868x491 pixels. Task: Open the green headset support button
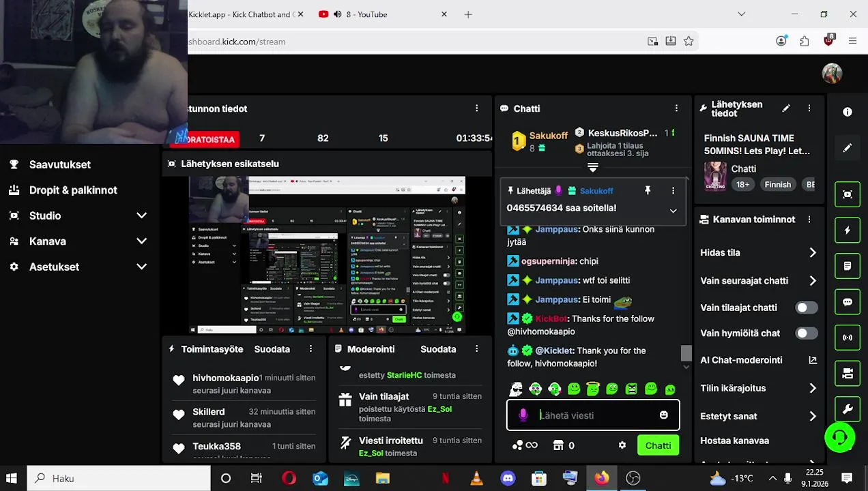840,437
